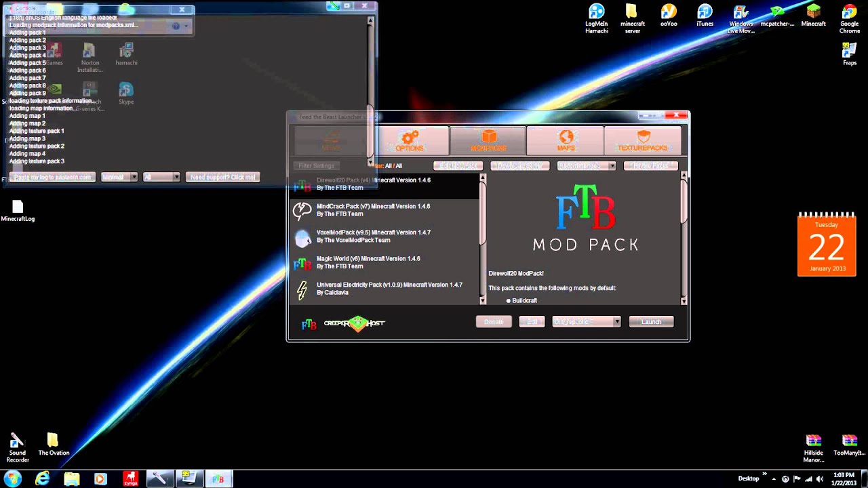Click the VoxelModPack icon
The image size is (868, 488).
(302, 237)
